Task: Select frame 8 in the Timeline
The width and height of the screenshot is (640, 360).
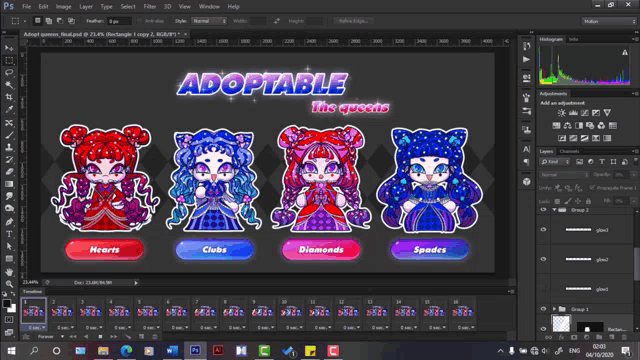Action: 233,314
